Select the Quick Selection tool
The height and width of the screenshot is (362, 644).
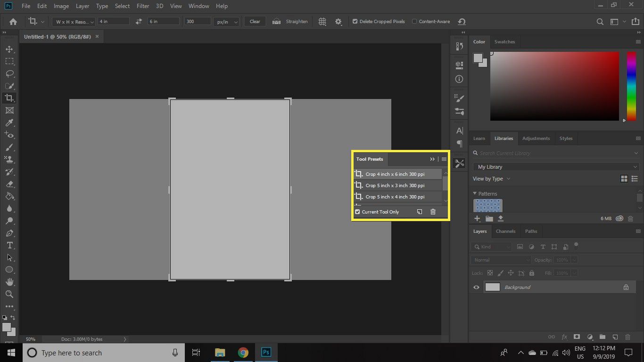[x=9, y=86]
